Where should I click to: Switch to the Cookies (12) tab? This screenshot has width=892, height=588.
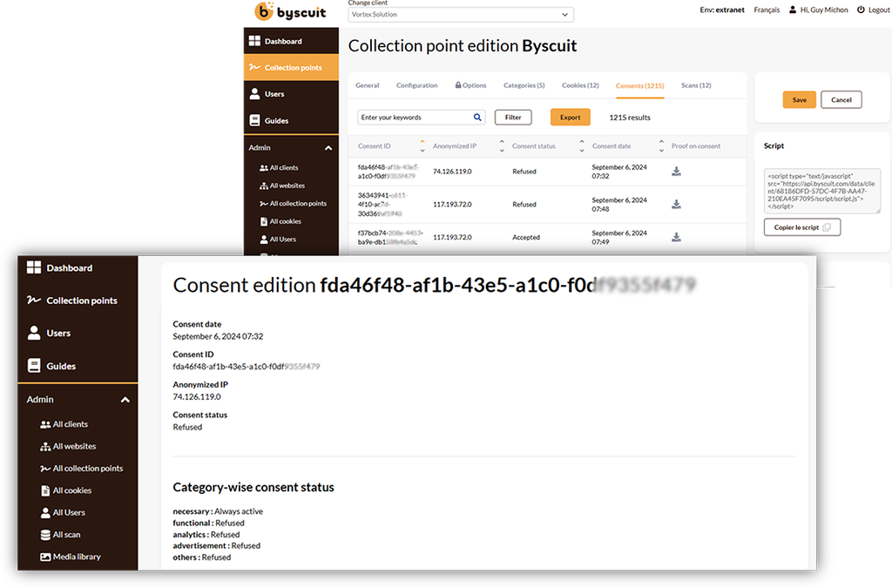coord(580,85)
